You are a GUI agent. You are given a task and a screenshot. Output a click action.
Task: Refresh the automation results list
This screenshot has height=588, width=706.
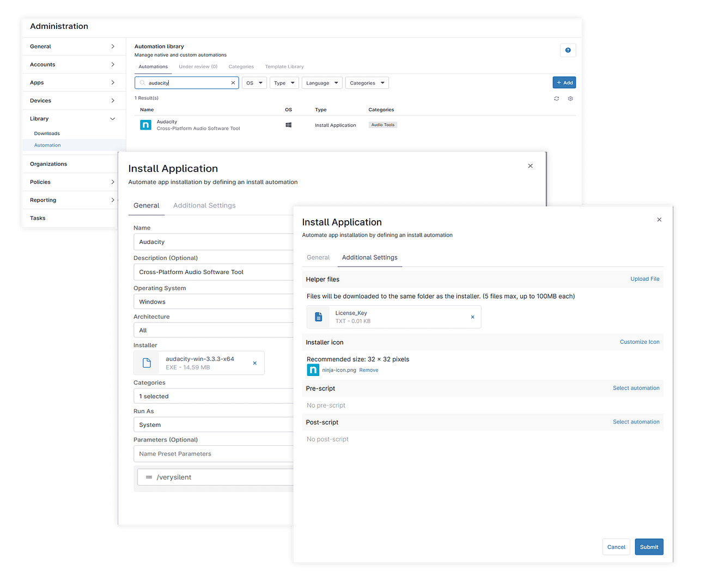pyautogui.click(x=556, y=98)
